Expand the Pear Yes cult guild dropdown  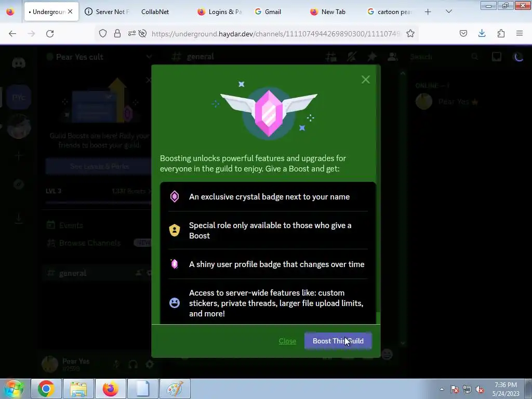point(149,57)
